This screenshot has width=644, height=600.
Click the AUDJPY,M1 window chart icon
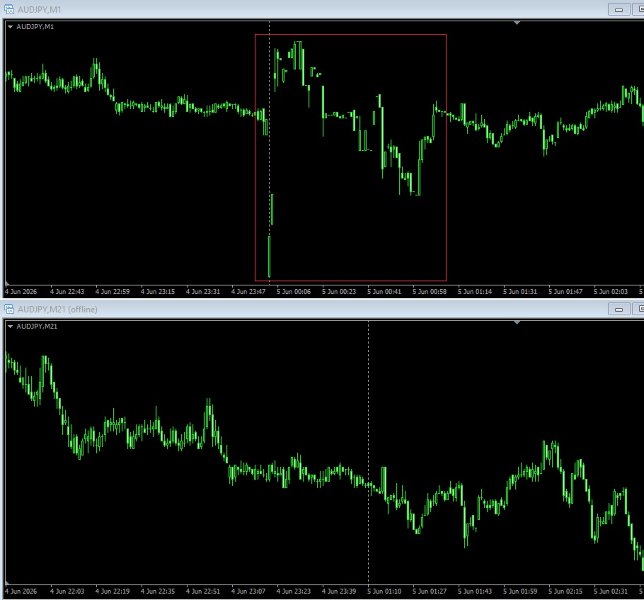click(x=9, y=9)
